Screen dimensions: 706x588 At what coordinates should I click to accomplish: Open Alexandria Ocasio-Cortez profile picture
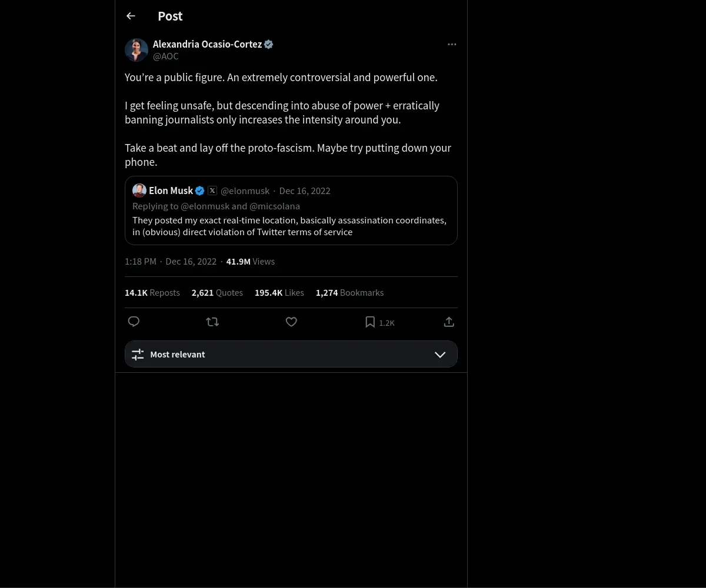[136, 50]
